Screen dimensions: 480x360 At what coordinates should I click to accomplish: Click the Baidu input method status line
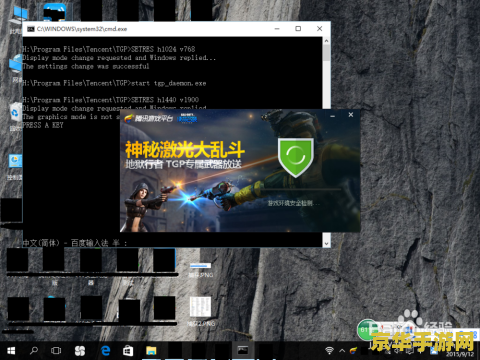coord(75,243)
